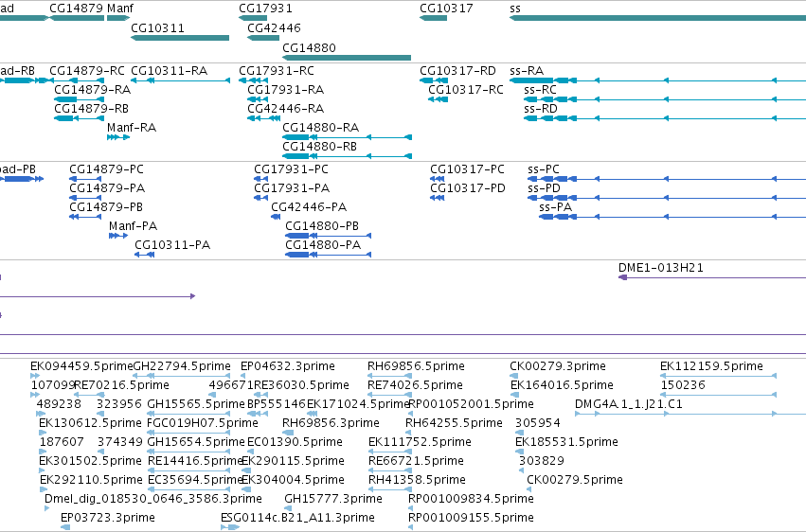The width and height of the screenshot is (806, 532).
Task: Select the ss gene bar
Action: pyautogui.click(x=657, y=18)
